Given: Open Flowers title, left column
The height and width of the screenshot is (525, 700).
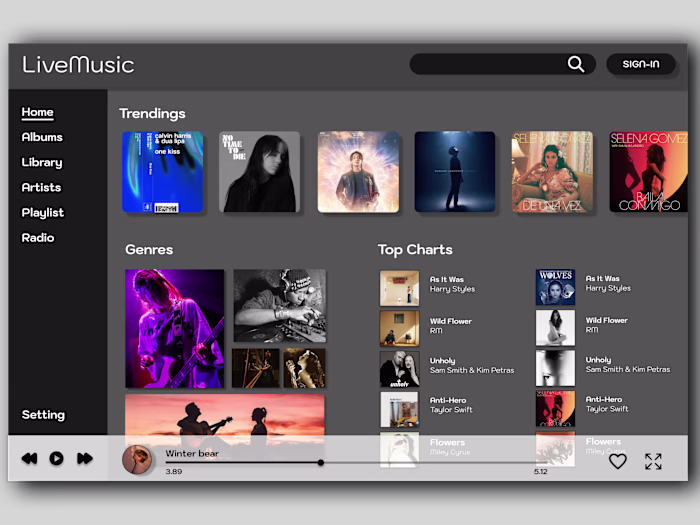Looking at the screenshot, I should point(447,442).
